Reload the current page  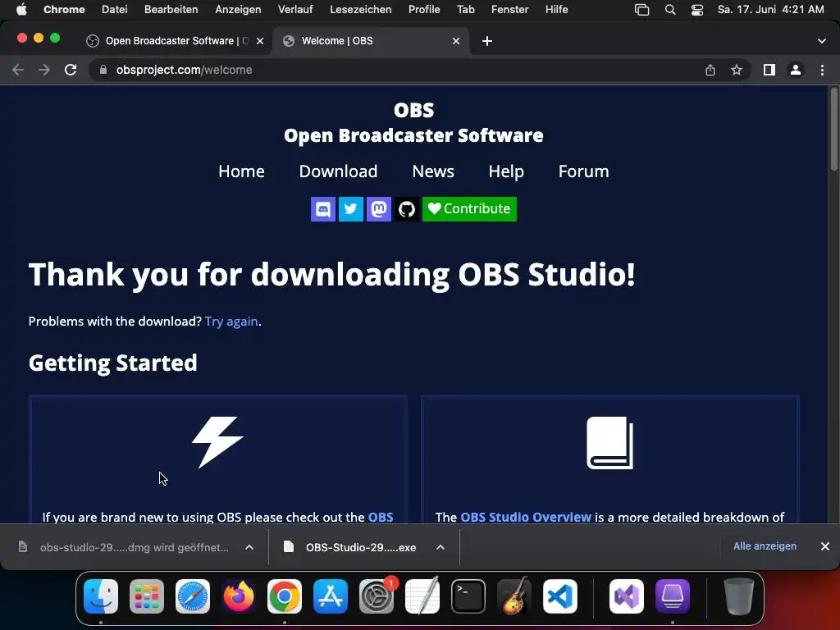[71, 70]
